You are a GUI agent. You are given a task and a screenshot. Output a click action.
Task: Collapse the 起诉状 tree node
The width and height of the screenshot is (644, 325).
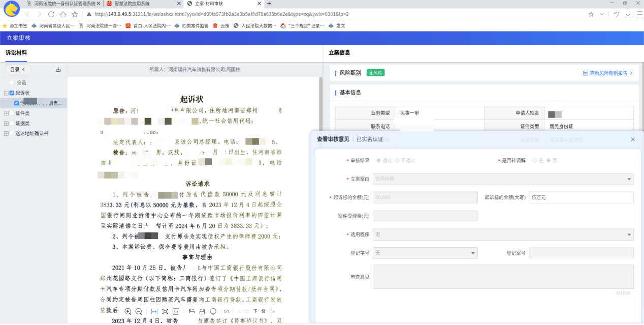click(x=6, y=93)
